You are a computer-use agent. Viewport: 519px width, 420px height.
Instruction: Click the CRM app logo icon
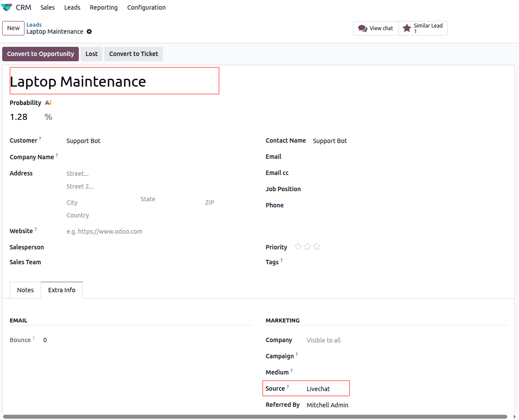point(7,7)
